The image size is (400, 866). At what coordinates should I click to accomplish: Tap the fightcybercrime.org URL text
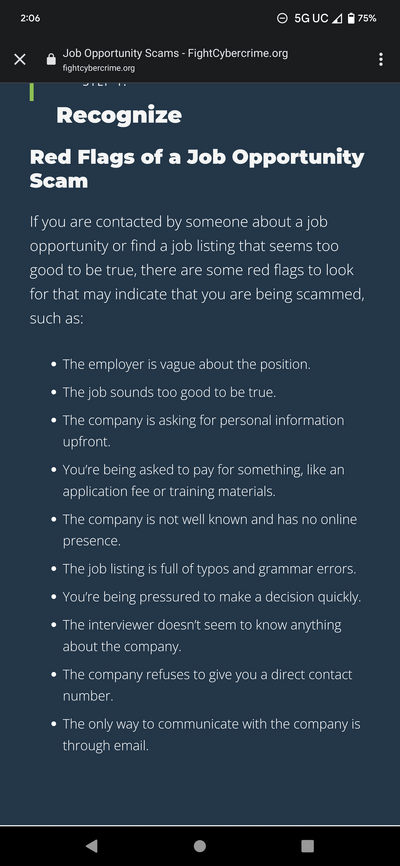point(98,68)
